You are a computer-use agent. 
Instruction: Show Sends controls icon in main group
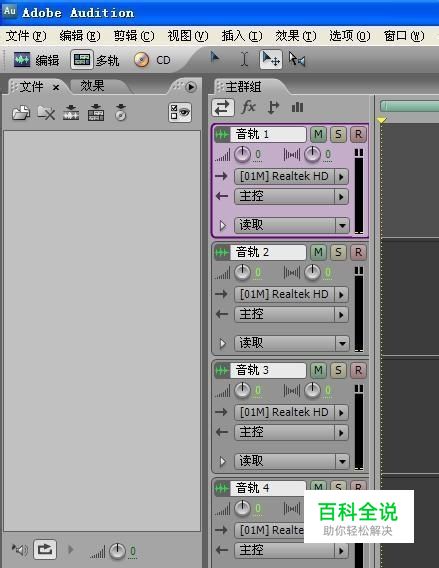(273, 108)
